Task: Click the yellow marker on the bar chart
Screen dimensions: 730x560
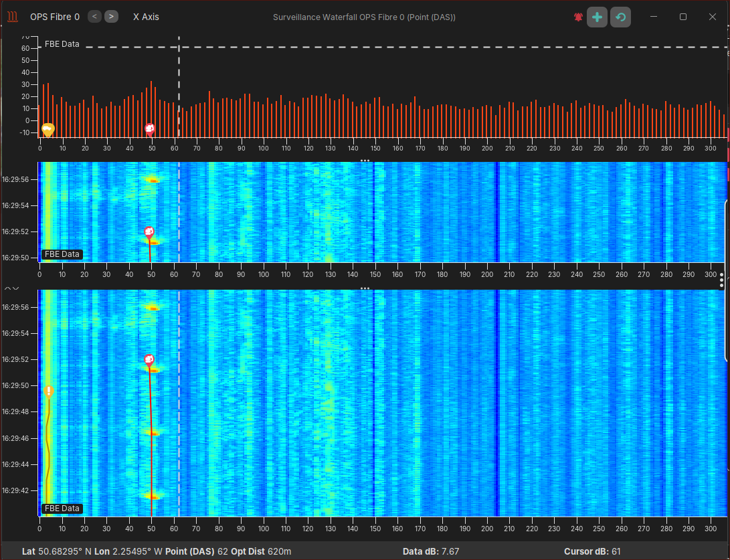Action: pos(48,129)
